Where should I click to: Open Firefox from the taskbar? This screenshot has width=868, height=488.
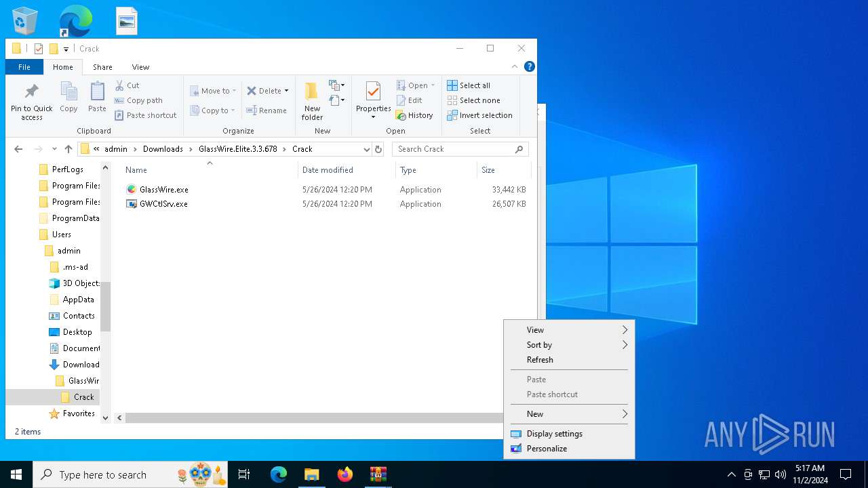click(345, 474)
